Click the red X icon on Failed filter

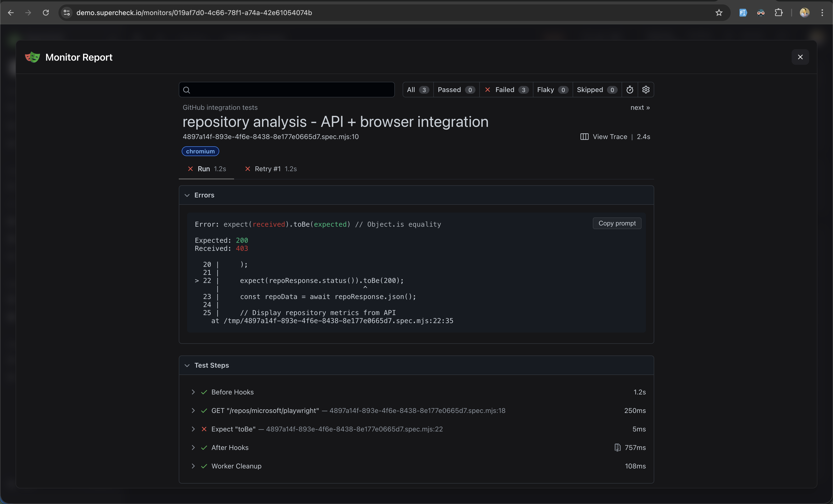click(488, 90)
